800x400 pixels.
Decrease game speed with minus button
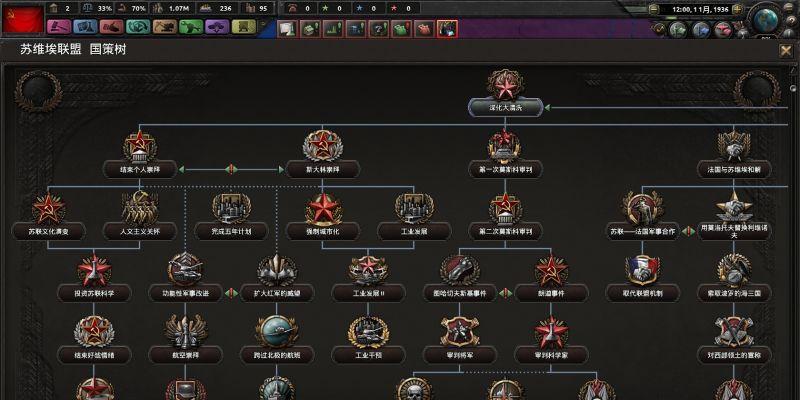[654, 9]
